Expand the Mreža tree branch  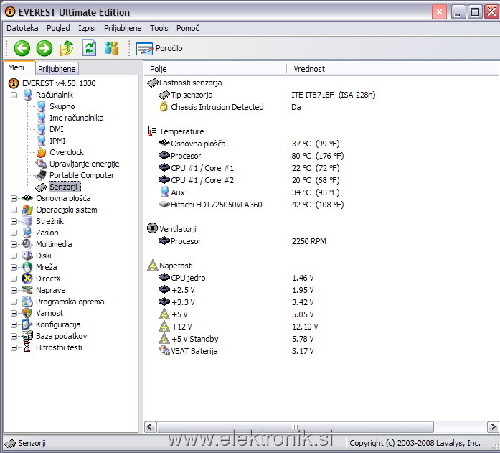tap(14, 267)
